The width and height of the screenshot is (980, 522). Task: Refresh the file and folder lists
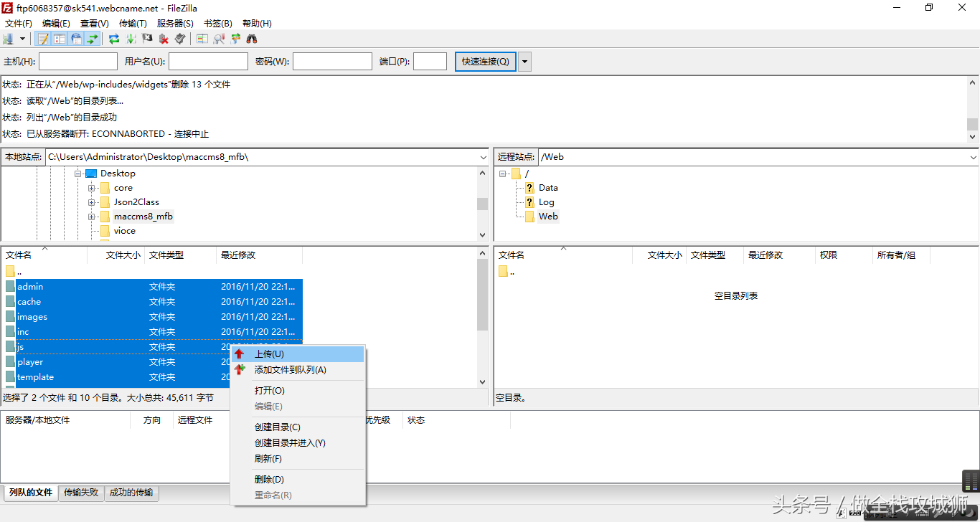(x=114, y=39)
